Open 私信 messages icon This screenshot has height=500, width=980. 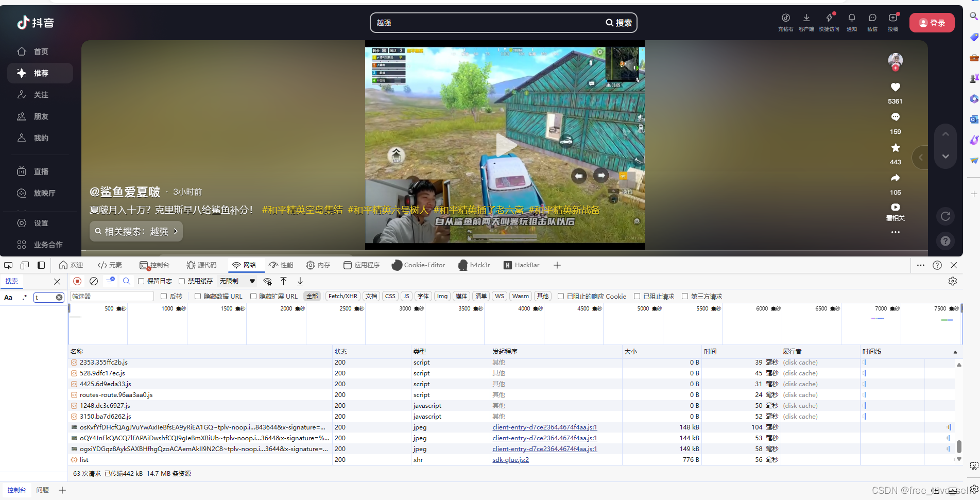pyautogui.click(x=872, y=22)
